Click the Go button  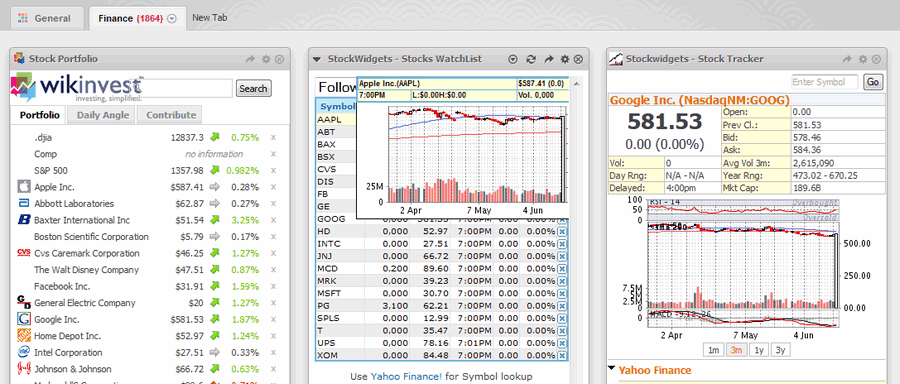pyautogui.click(x=873, y=82)
